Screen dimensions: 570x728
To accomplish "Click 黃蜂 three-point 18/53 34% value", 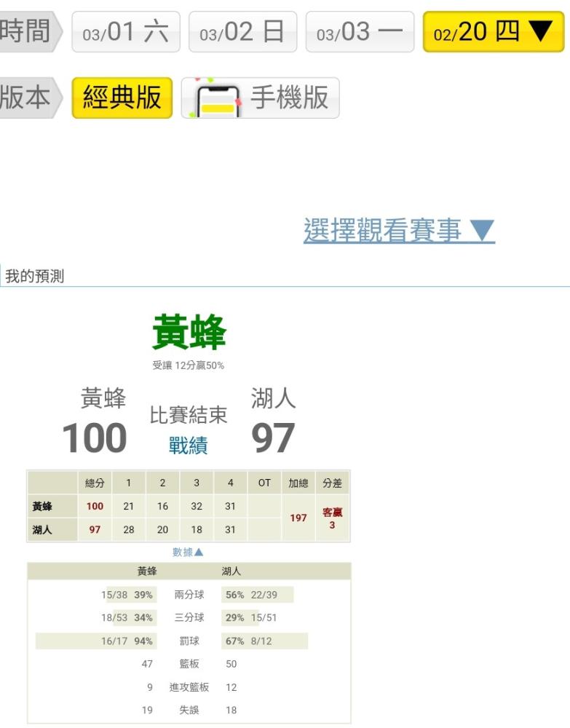I will point(127,618).
